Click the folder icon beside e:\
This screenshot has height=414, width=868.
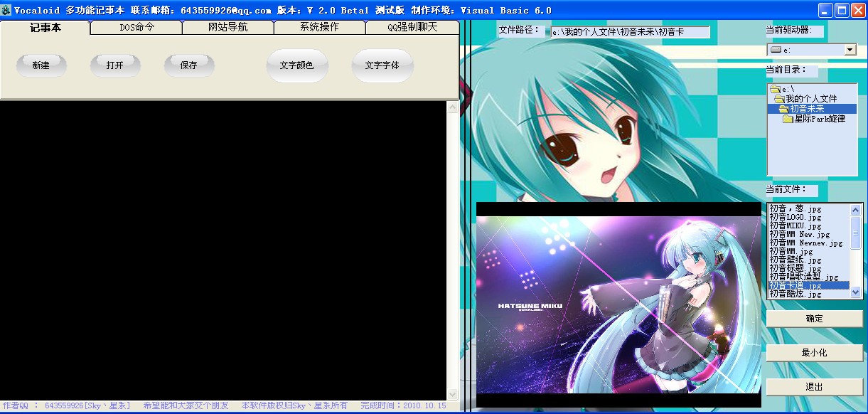[x=776, y=90]
